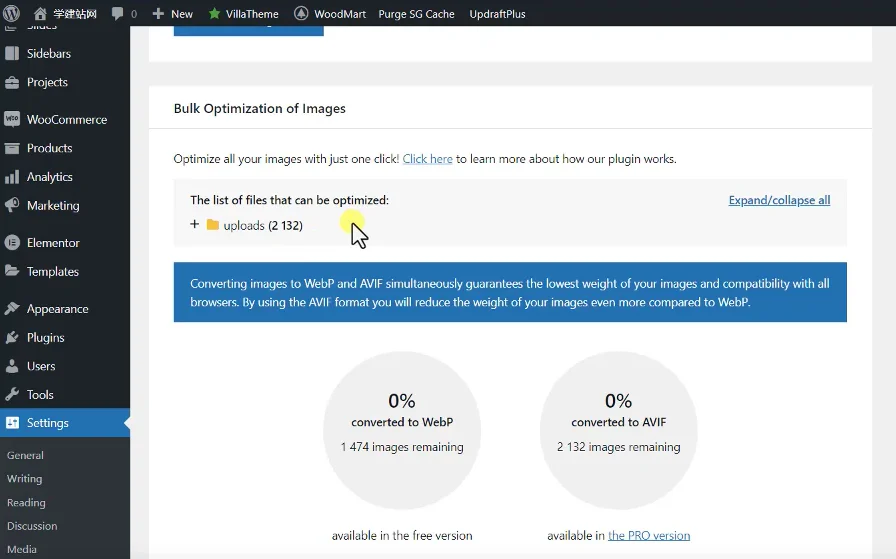Image resolution: width=896 pixels, height=559 pixels.
Task: Click the WooCommerce logo icon
Action: tap(12, 119)
